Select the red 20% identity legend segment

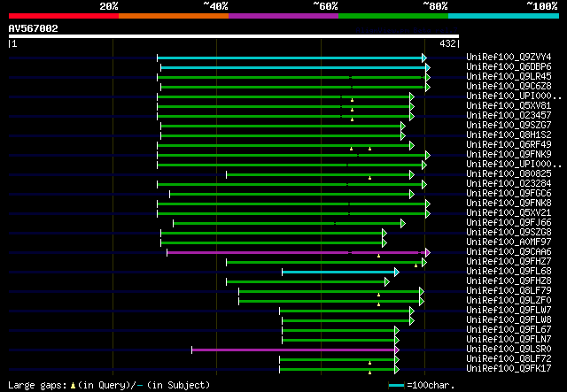pyautogui.click(x=64, y=16)
